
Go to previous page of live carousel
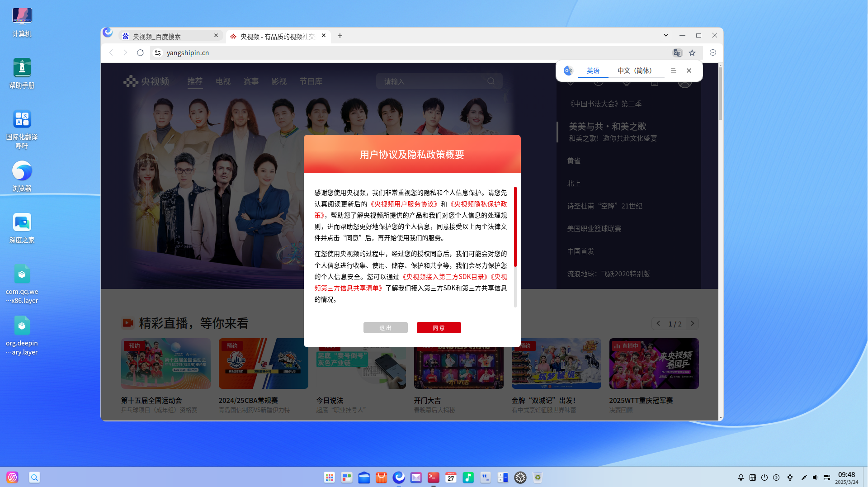pyautogui.click(x=658, y=324)
